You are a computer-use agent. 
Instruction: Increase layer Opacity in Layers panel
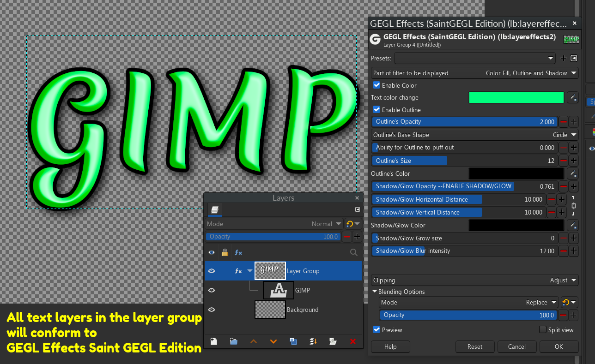tap(357, 237)
